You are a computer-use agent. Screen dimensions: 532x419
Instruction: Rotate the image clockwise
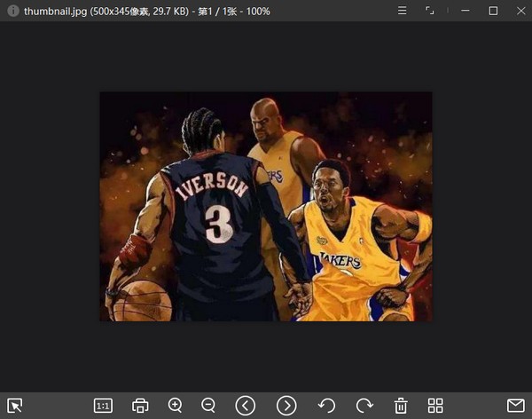point(364,406)
